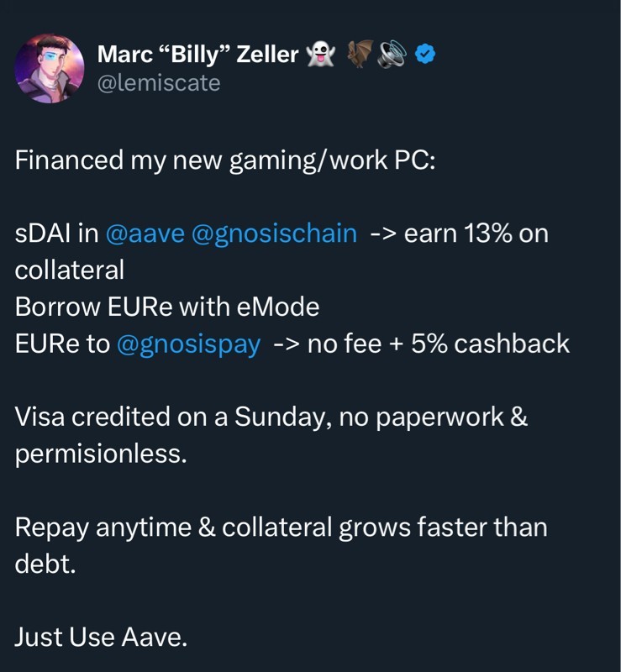This screenshot has height=672, width=621.
Task: Click the "sDAI in" text
Action: tap(56, 233)
